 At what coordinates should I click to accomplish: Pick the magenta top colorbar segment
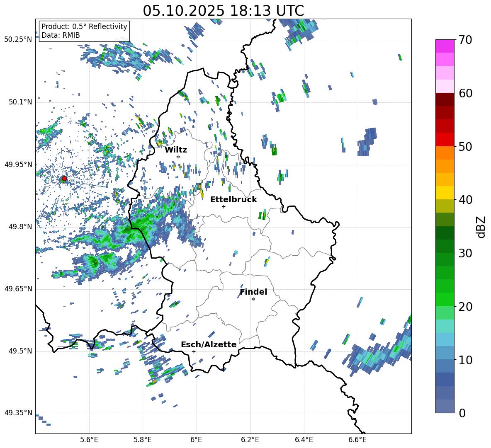[445, 46]
